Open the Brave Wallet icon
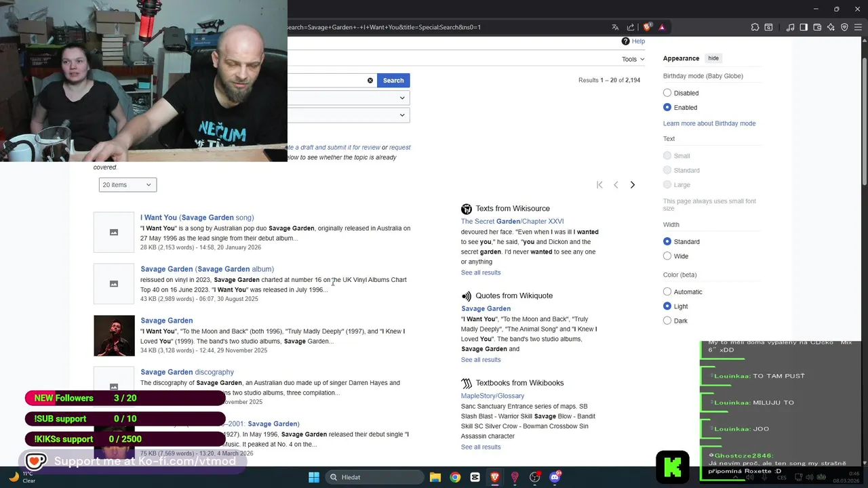This screenshot has height=488, width=868. click(x=817, y=27)
